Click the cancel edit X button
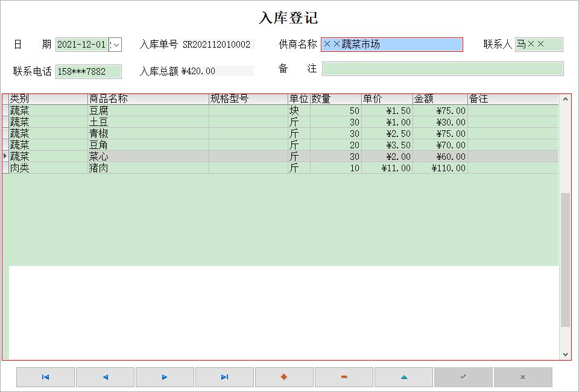579x392 pixels. (523, 377)
